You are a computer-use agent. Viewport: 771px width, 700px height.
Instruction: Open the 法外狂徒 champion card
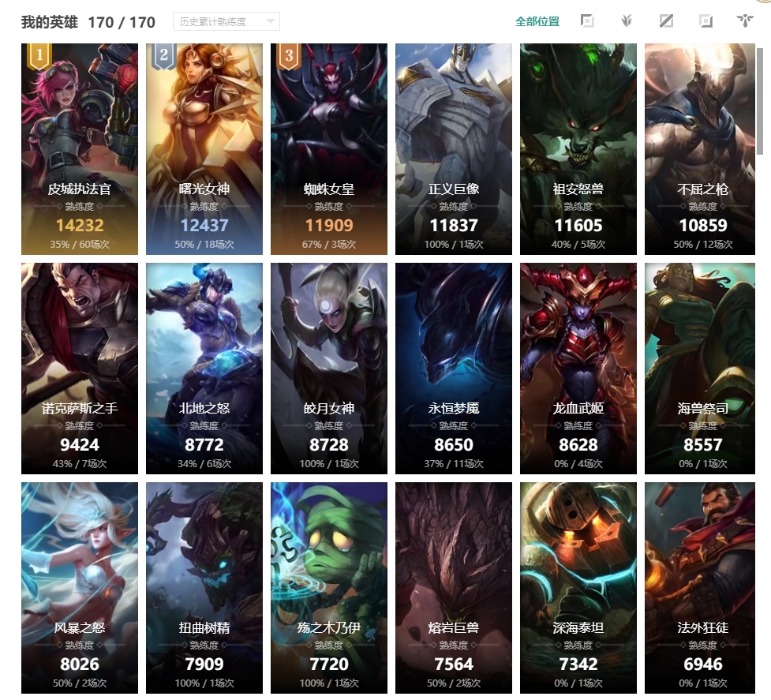coord(700,587)
